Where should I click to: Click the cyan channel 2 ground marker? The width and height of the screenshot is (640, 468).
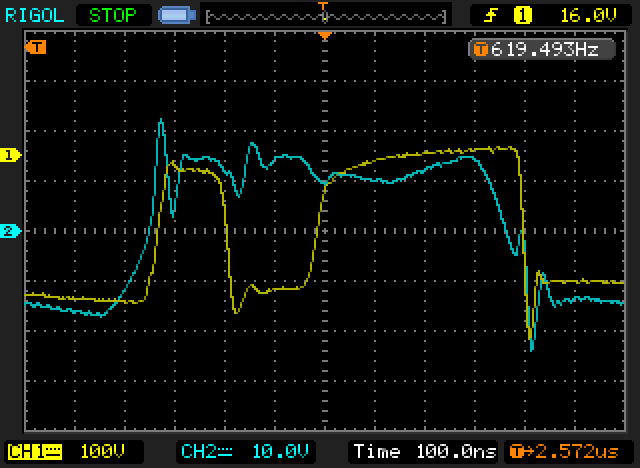point(11,231)
